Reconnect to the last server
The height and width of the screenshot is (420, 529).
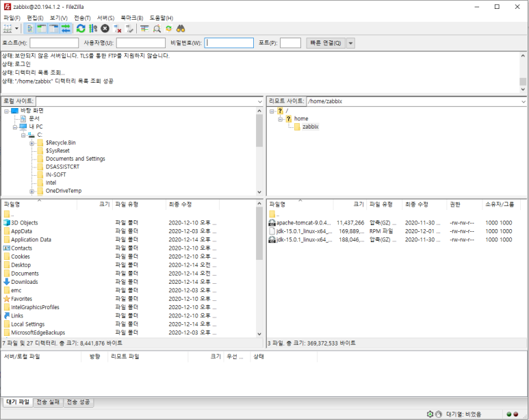click(x=129, y=29)
